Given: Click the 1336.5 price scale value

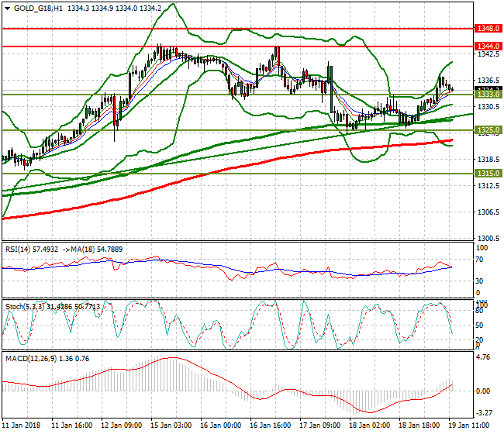Looking at the screenshot, I should (x=488, y=81).
